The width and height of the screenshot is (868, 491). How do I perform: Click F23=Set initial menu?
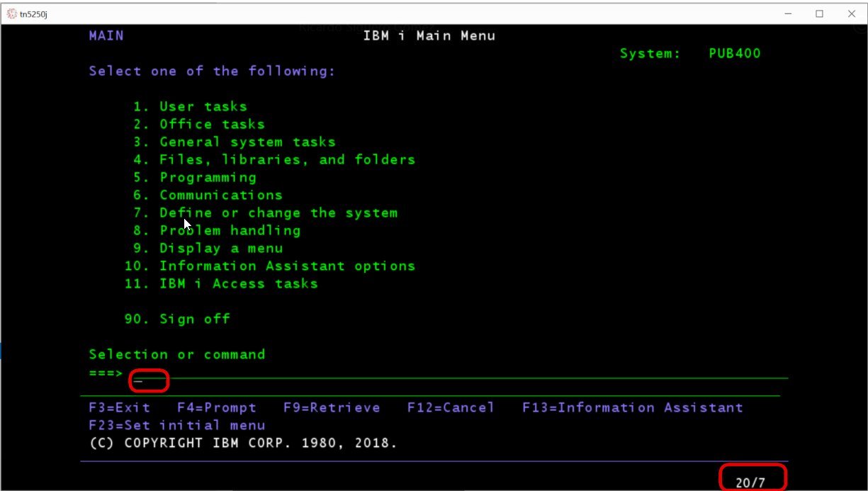coord(177,425)
